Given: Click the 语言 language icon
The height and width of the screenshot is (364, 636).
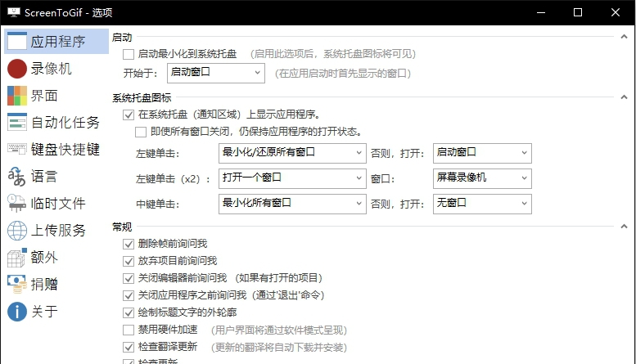Looking at the screenshot, I should [17, 177].
